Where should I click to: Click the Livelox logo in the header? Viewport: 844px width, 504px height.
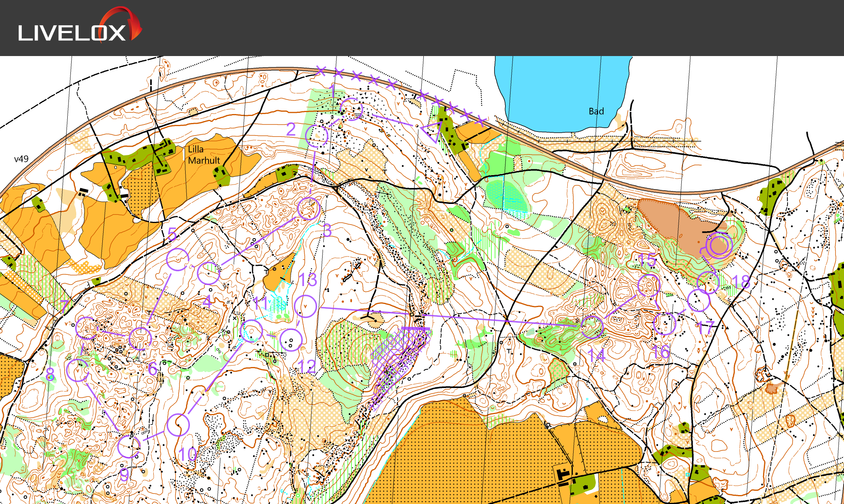[80, 25]
